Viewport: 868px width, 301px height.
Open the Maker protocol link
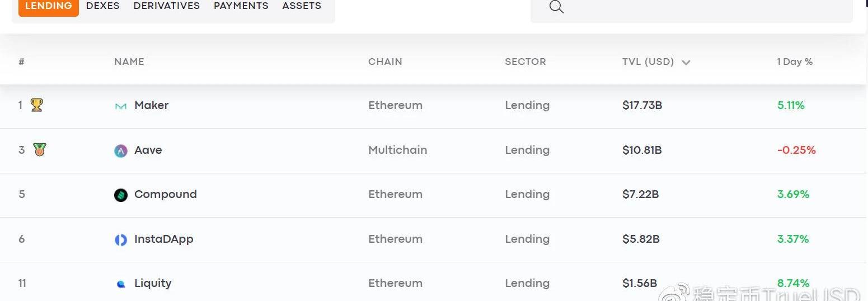point(152,105)
